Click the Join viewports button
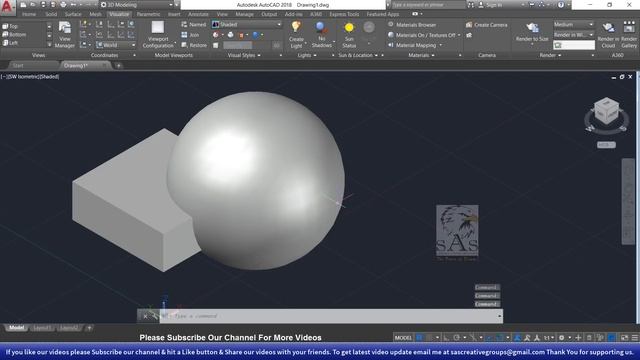The width and height of the screenshot is (640, 360). point(190,35)
